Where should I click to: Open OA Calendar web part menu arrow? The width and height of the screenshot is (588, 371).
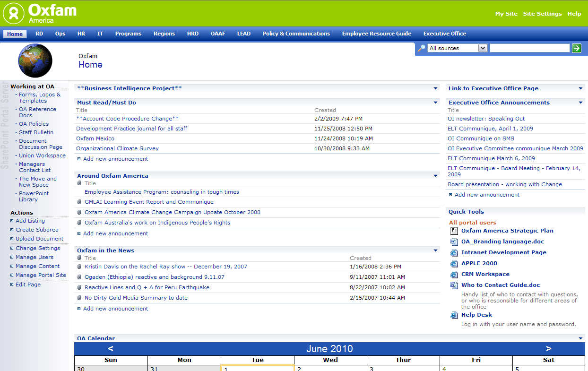581,338
